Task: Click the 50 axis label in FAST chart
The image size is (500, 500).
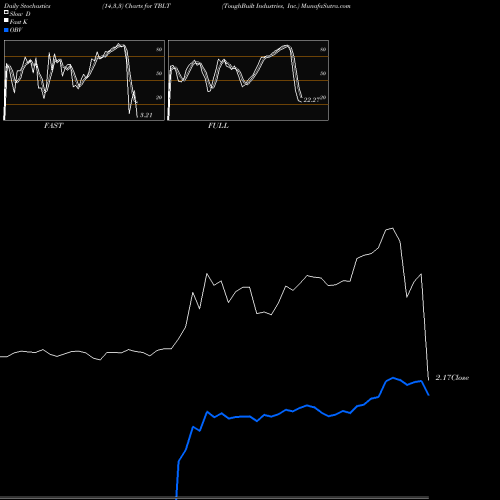Action: 159,73
